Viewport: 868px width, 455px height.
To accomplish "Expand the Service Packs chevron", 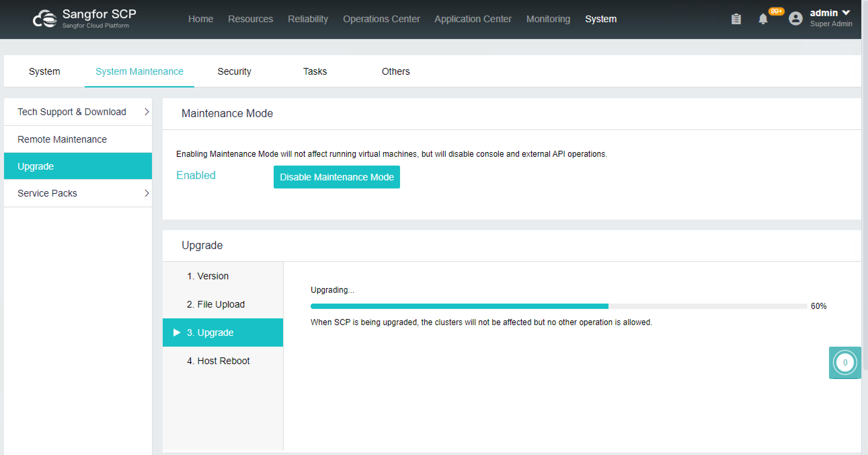I will [x=147, y=193].
